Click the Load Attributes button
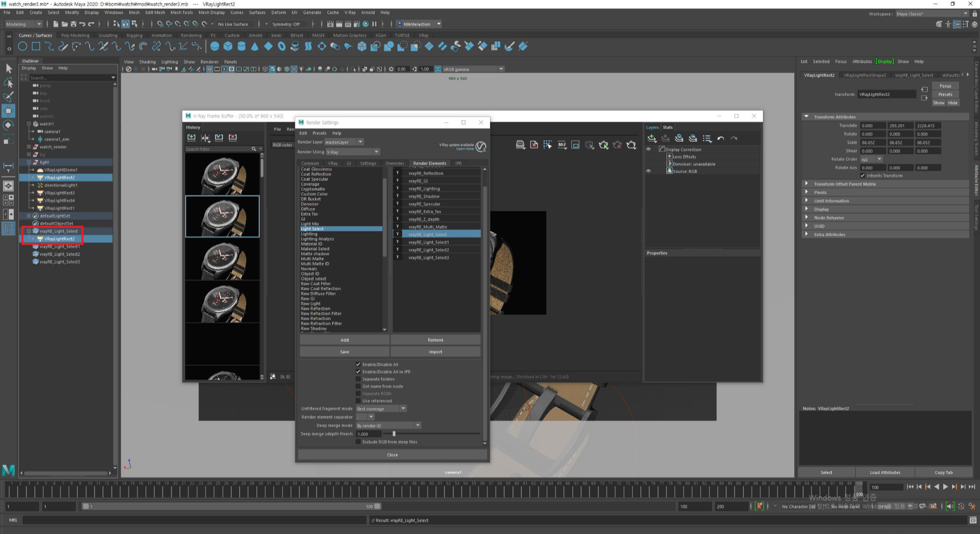The image size is (980, 534). [885, 473]
